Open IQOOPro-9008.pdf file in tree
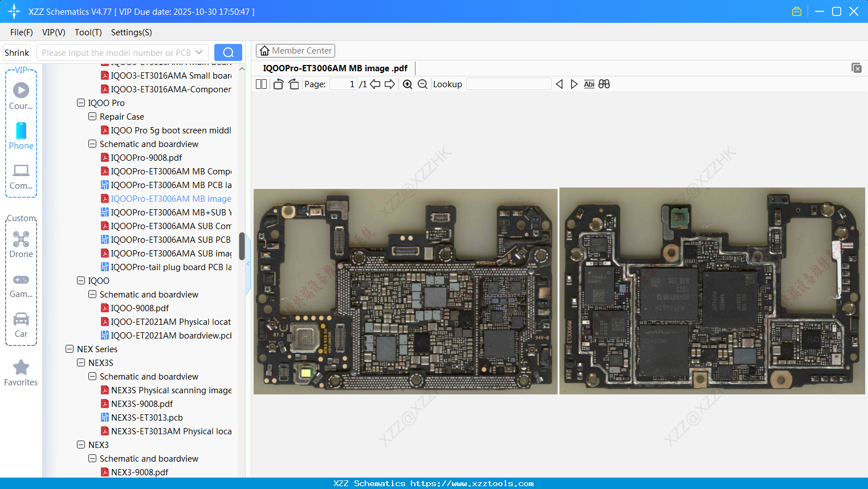Viewport: 868px width, 489px height. pos(146,158)
